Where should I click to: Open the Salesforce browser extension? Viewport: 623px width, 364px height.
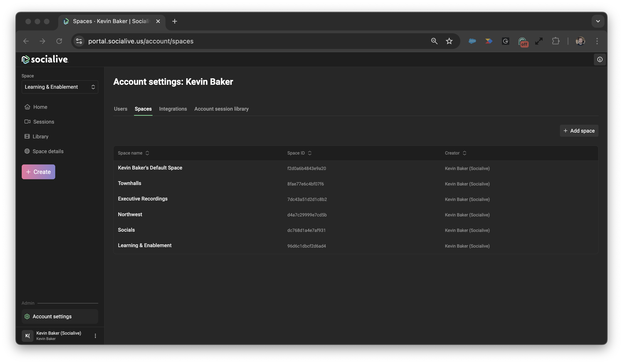tap(472, 41)
